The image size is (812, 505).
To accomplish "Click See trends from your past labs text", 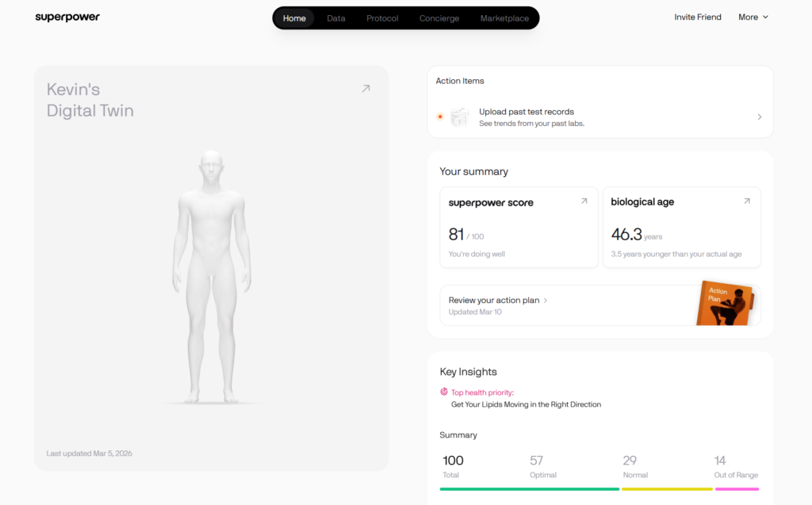I will (531, 124).
